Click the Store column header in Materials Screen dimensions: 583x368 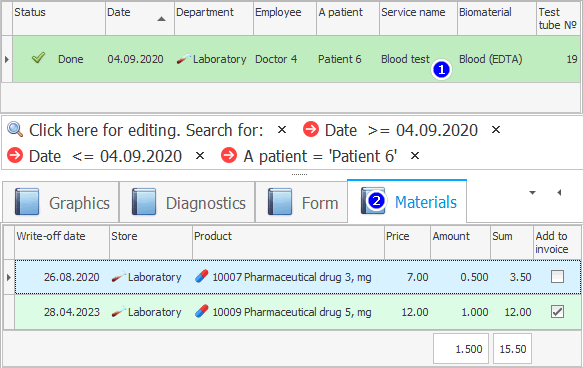click(151, 242)
